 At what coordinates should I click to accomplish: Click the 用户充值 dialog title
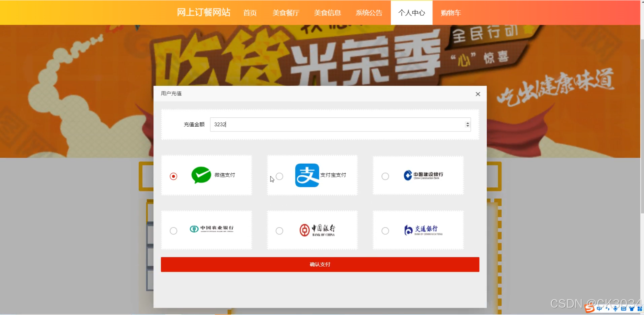coord(171,94)
